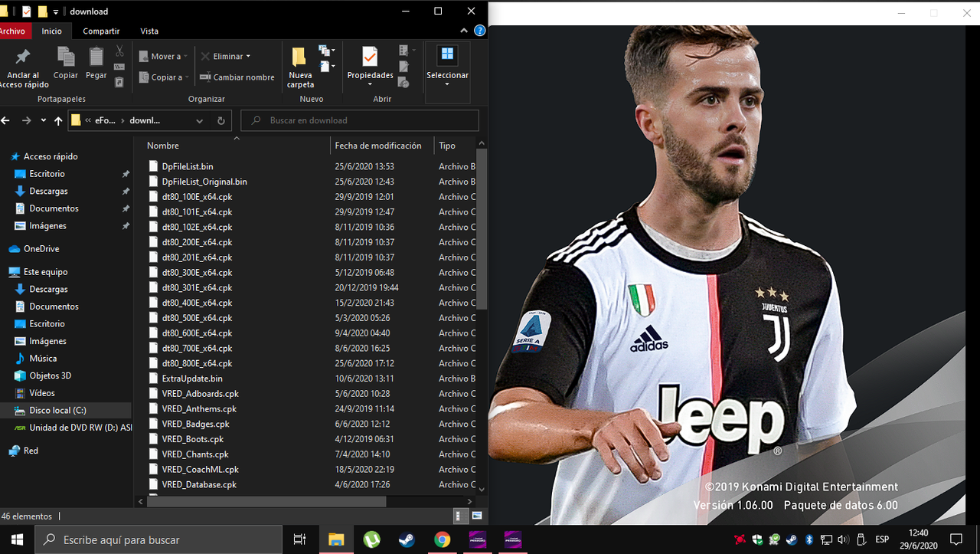The width and height of the screenshot is (980, 554).
Task: Refresh the download folder address bar
Action: (221, 120)
